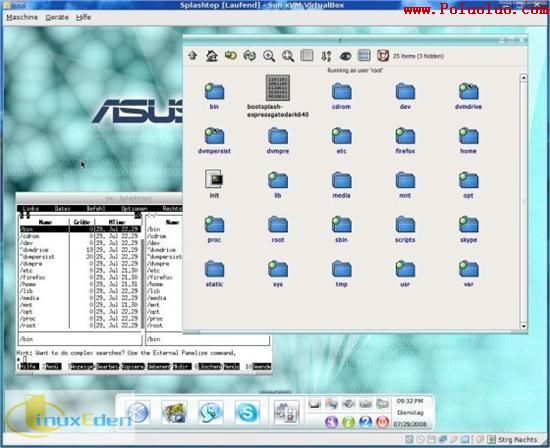
Task: Open the configuration panel dock icon
Action: pos(287,412)
